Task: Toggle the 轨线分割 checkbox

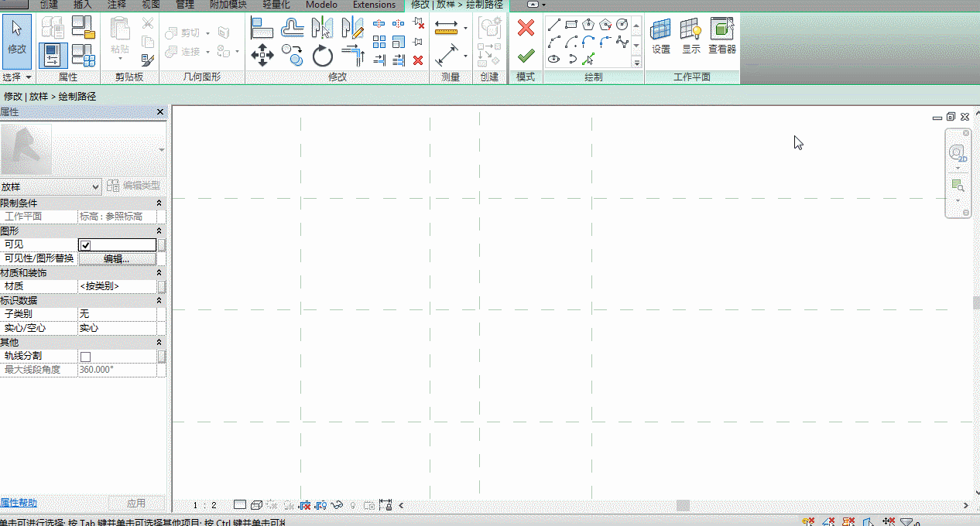Action: [86, 357]
